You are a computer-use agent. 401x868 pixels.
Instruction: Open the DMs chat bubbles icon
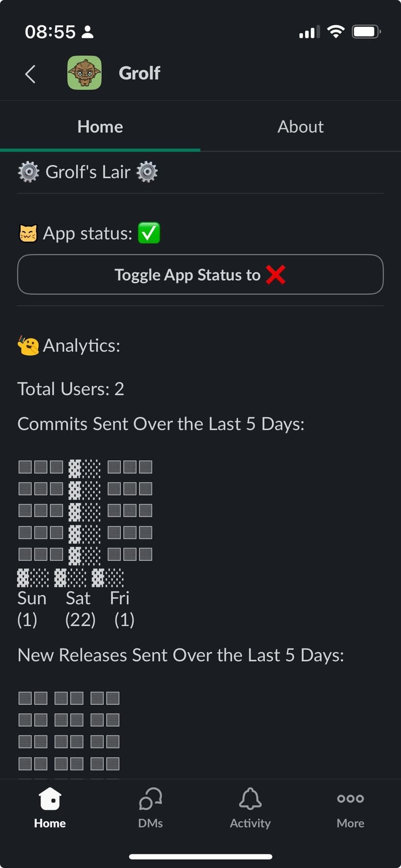click(x=150, y=798)
